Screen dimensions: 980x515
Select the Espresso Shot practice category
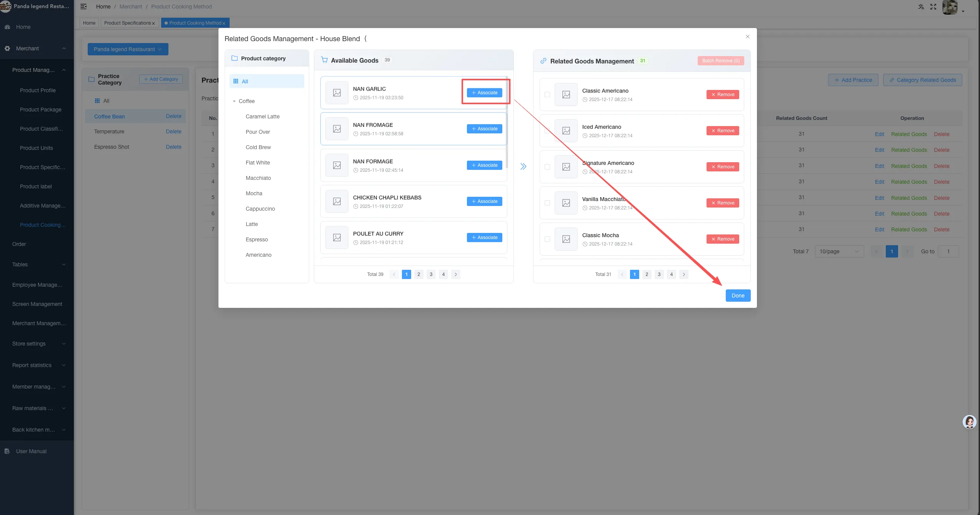pos(112,147)
